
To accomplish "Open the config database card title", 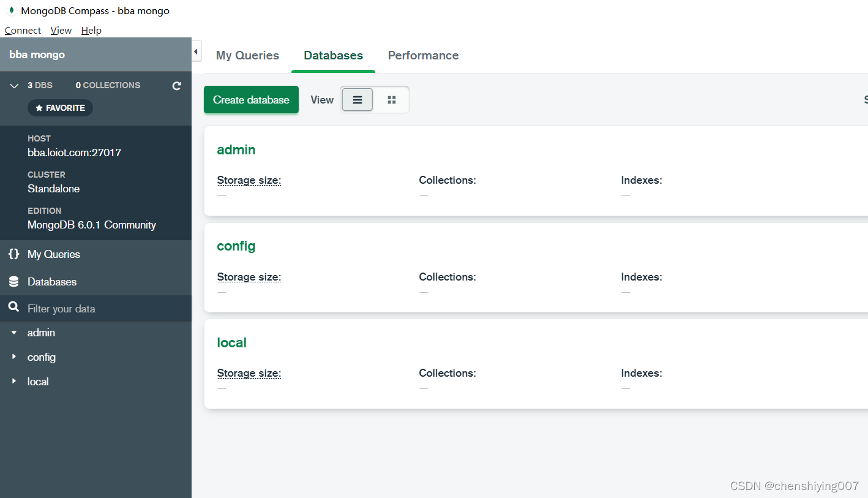I will tap(236, 246).
